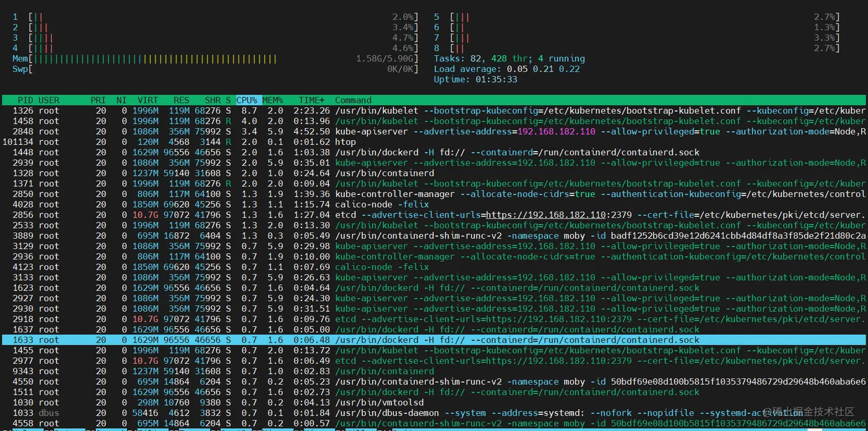This screenshot has height=431, width=868.
Task: Select dockerd thread PID 1623
Action: pos(434,287)
